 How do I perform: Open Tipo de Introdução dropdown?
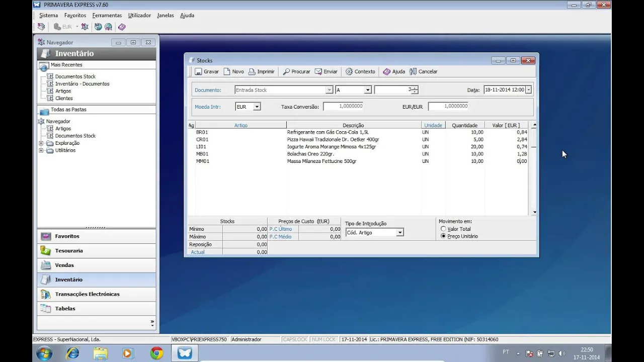(x=399, y=233)
